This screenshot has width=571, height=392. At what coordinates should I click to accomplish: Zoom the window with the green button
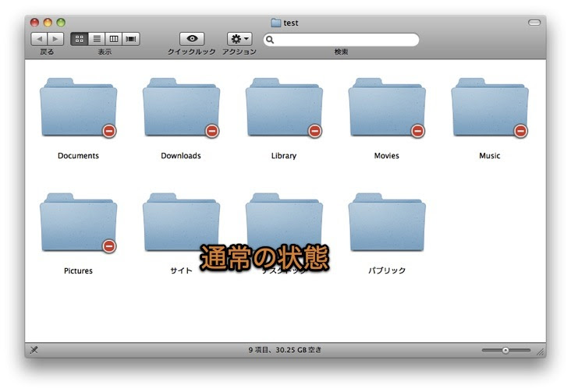[61, 23]
